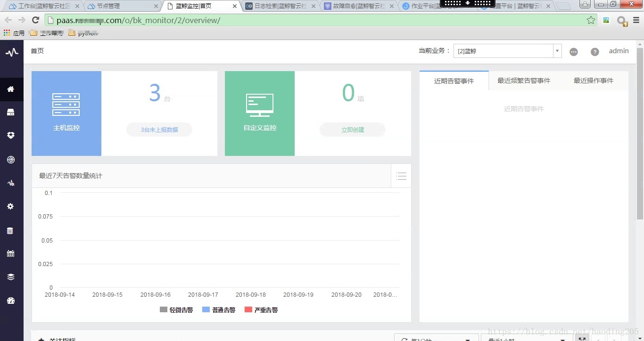
Task: Switch to the 作业平台 browser tab
Action: (437, 6)
